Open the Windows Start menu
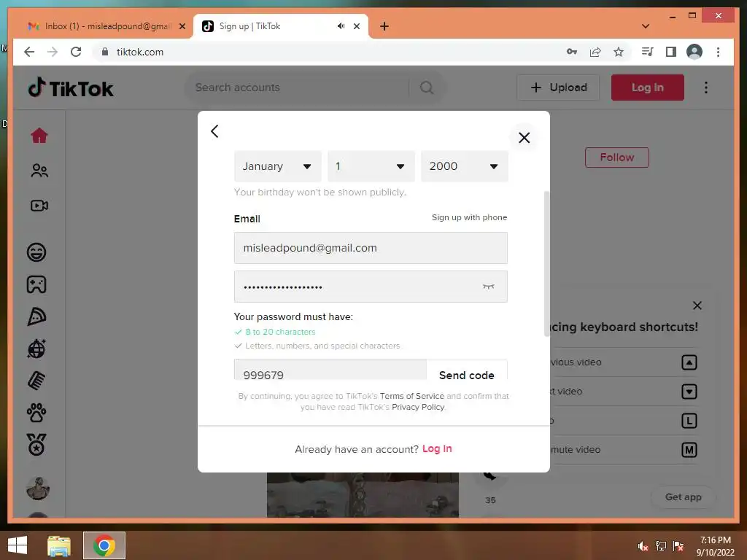The image size is (747, 560). tap(18, 545)
